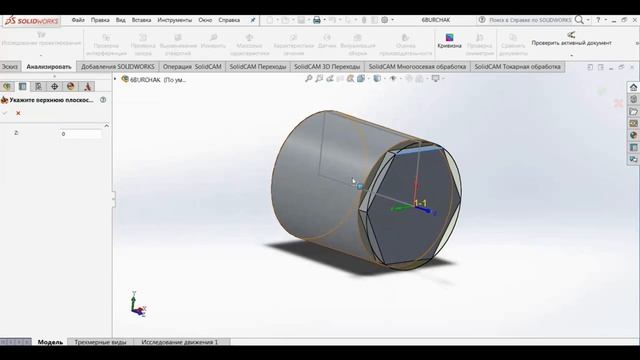Image resolution: width=640 pixels, height=360 pixels.
Task: Collapse the Z parameter section with chevron
Action: coord(106,126)
